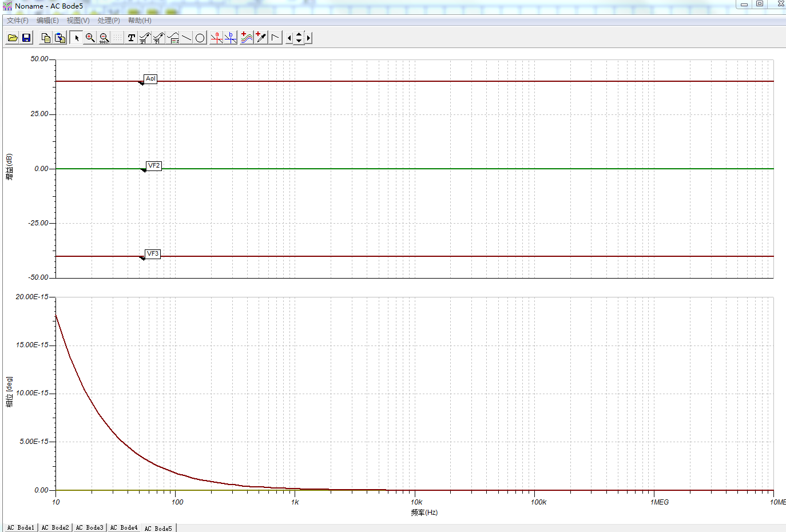This screenshot has height=532, width=786.
Task: Click the 50.00 gain axis value
Action: click(39, 59)
